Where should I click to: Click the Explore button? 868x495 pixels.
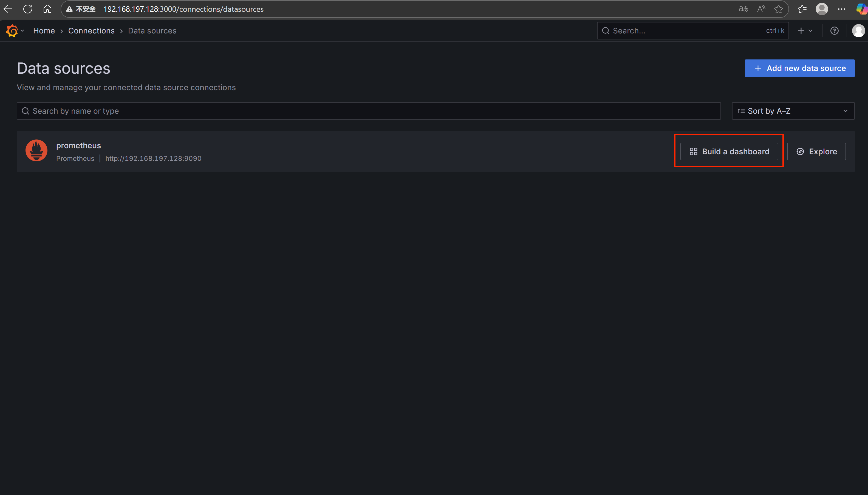[816, 151]
